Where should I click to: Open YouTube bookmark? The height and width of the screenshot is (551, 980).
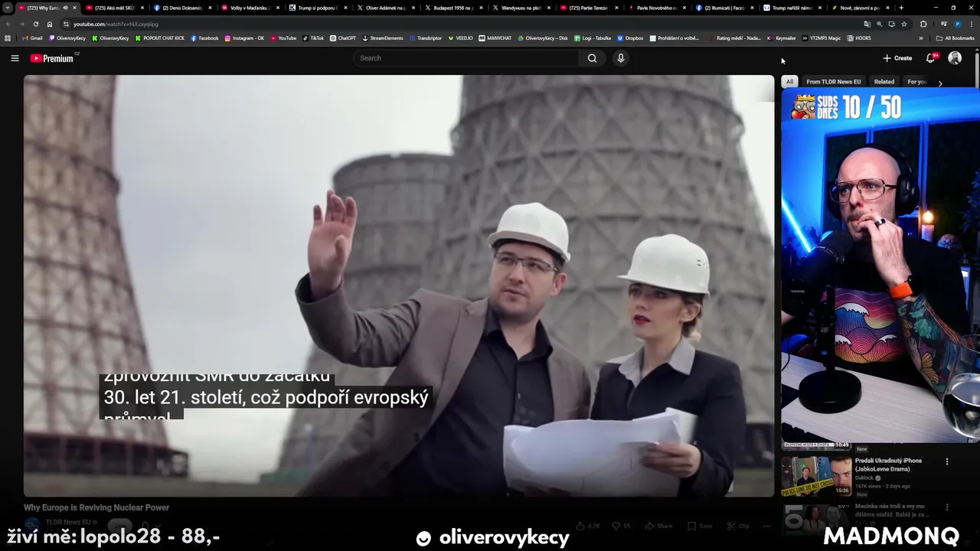point(283,37)
